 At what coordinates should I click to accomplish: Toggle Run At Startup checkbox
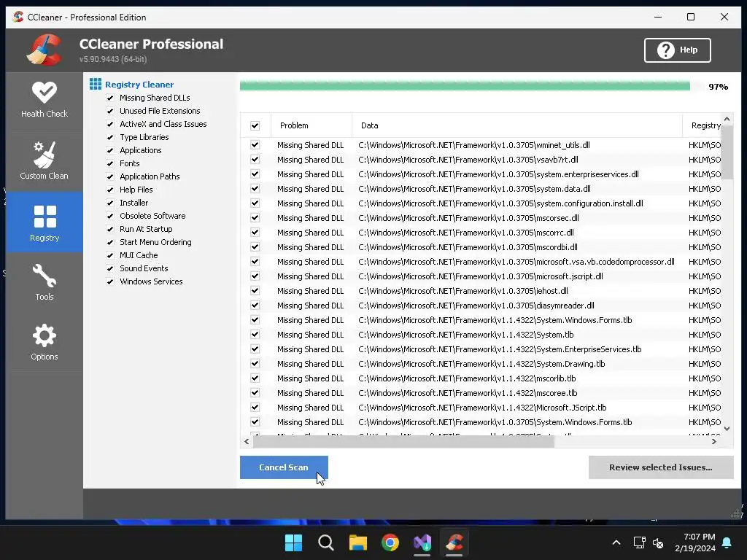pos(110,229)
